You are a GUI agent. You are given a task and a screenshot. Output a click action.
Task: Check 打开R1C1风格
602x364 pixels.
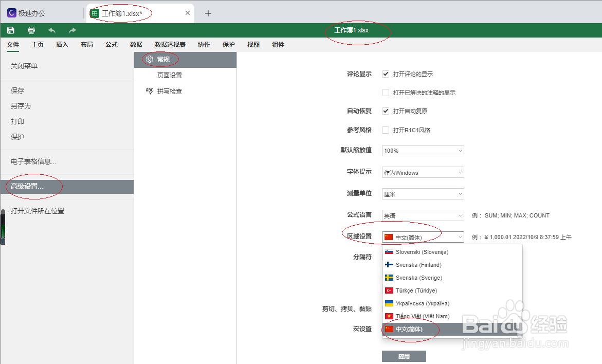(x=385, y=130)
